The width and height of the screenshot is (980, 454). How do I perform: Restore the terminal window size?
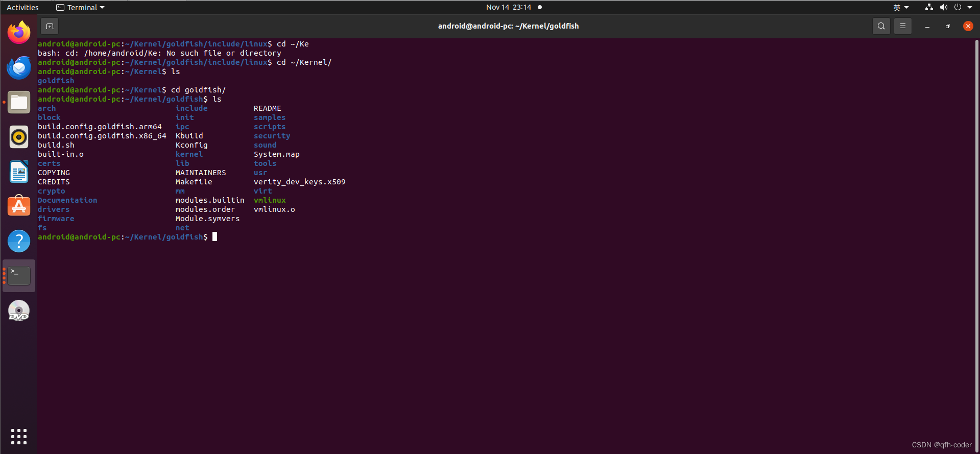tap(947, 26)
